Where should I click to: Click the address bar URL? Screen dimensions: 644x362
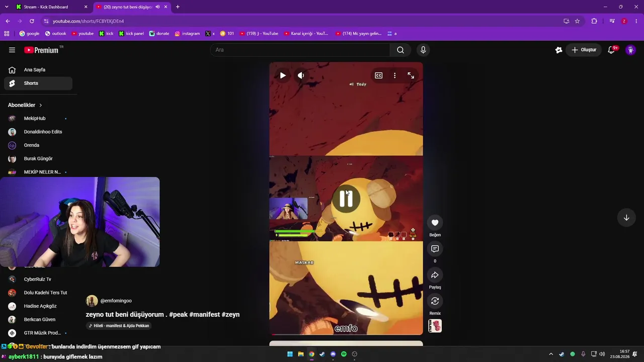(x=89, y=21)
